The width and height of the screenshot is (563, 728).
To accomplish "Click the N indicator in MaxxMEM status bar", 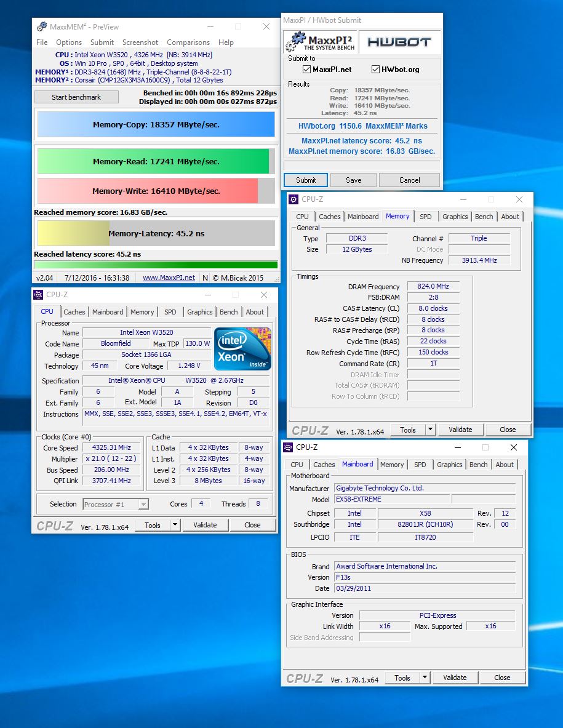I will [x=205, y=278].
